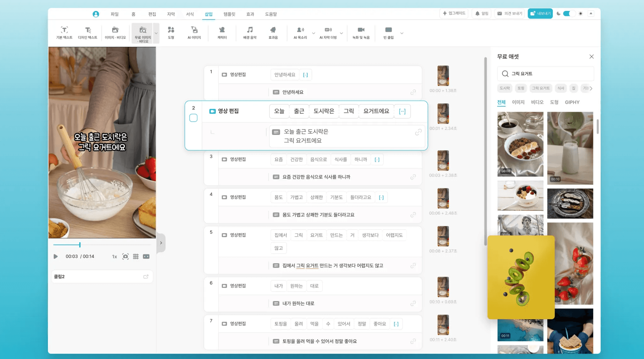Send feedback via 의견 보내기 button
The height and width of the screenshot is (359, 644).
click(509, 14)
